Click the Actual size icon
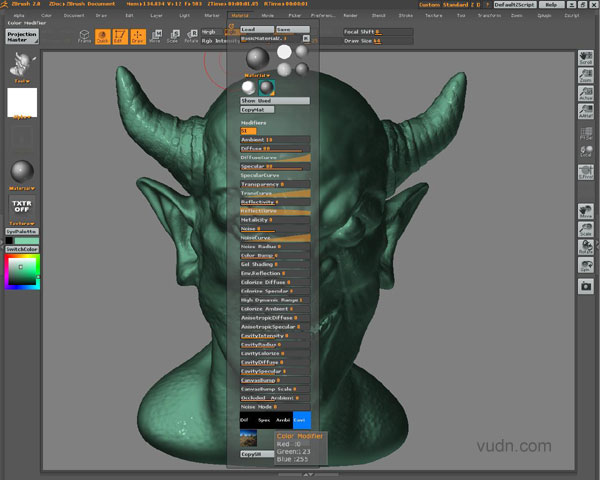The height and width of the screenshot is (480, 600). [585, 93]
